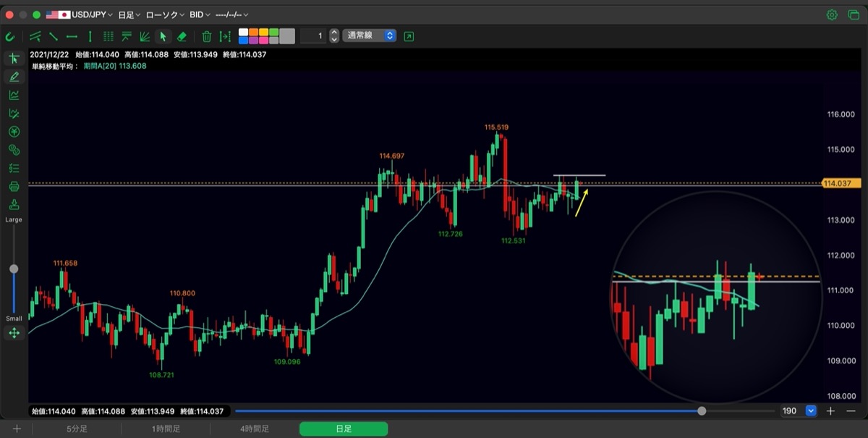868x438 pixels.
Task: Pick the orange color swatch
Action: tap(253, 32)
